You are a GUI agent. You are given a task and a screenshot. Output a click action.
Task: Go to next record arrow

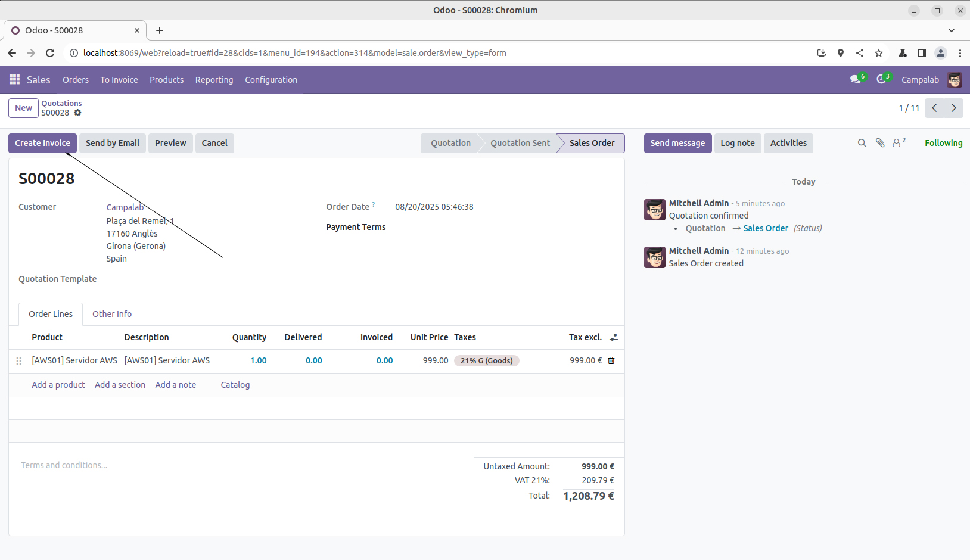click(x=953, y=108)
